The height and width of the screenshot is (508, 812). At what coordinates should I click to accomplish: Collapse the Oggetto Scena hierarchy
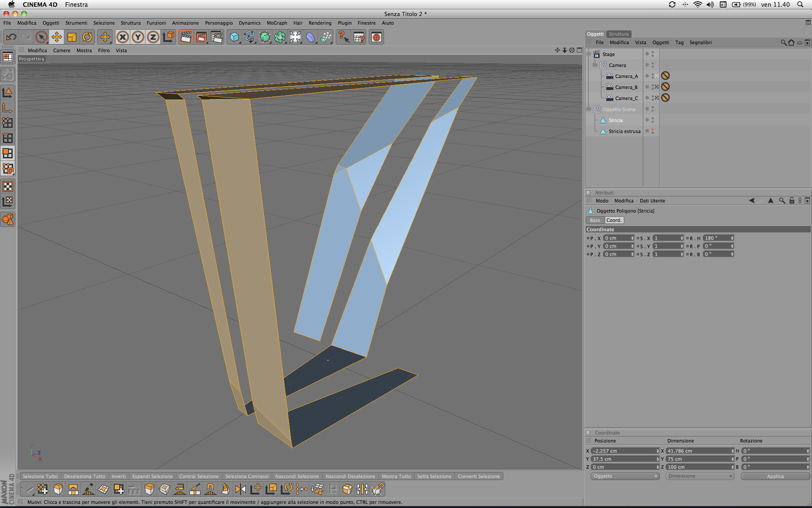(x=588, y=109)
